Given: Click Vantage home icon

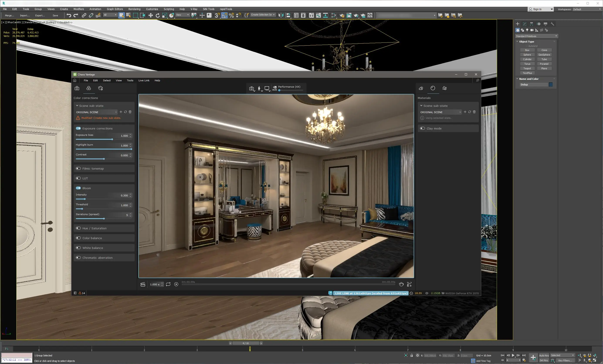Looking at the screenshot, I should pos(75,80).
